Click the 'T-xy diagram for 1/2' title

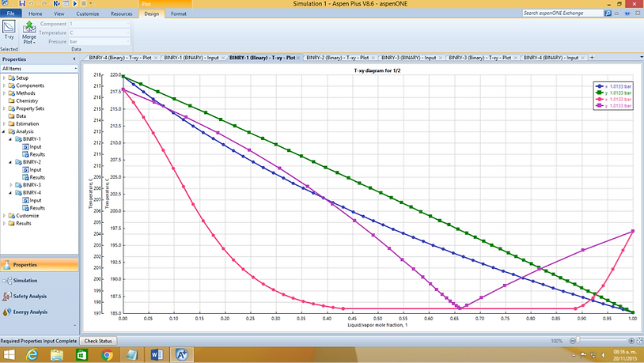click(377, 70)
